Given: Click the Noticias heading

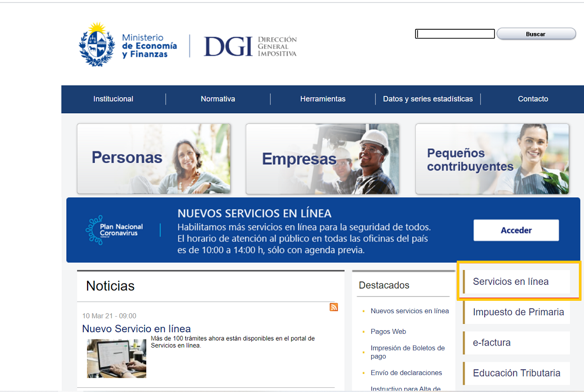Looking at the screenshot, I should 110,286.
